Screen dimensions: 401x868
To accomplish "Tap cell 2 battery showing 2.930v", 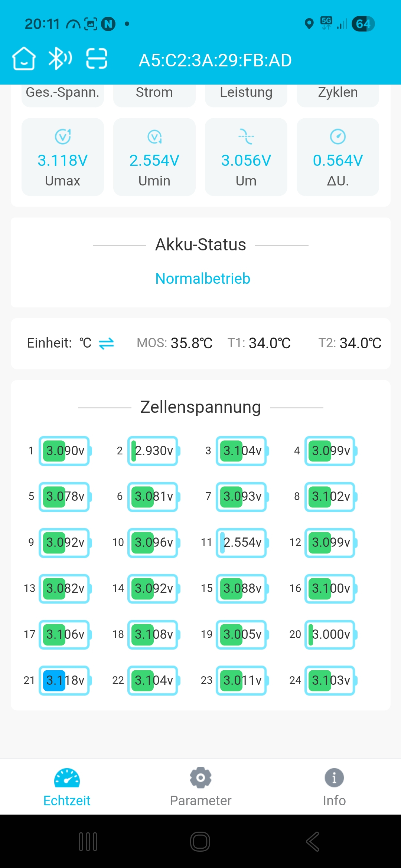I will (x=154, y=451).
